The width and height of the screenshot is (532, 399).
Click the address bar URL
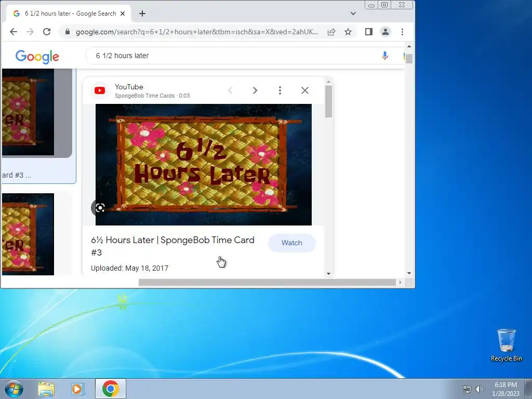click(x=197, y=32)
